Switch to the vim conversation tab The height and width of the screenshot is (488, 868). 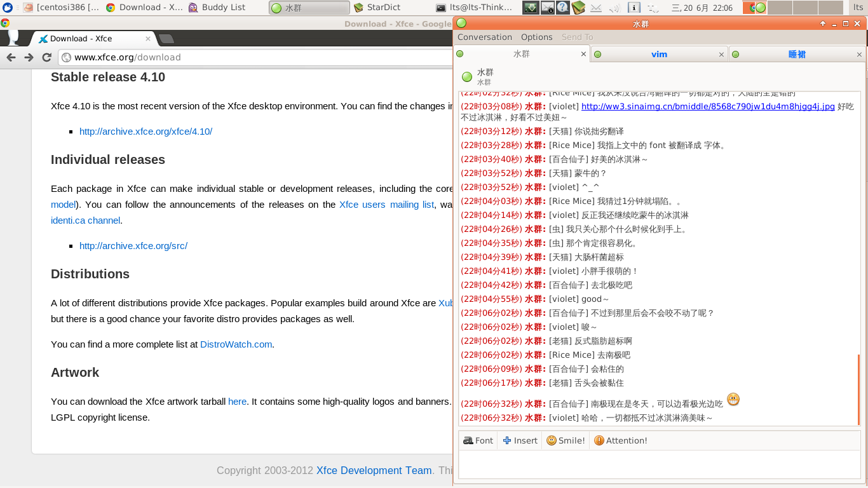659,54
